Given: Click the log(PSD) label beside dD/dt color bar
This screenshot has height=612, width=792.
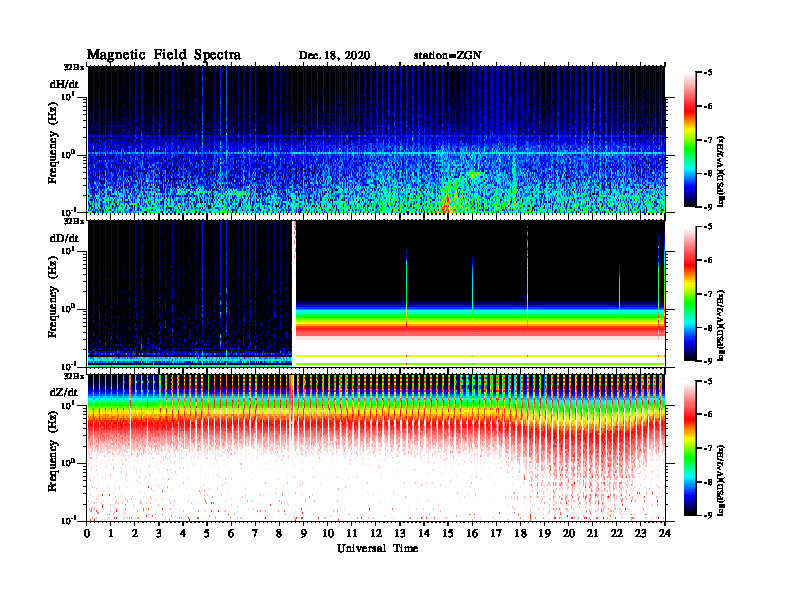Looking at the screenshot, I should point(721,325).
